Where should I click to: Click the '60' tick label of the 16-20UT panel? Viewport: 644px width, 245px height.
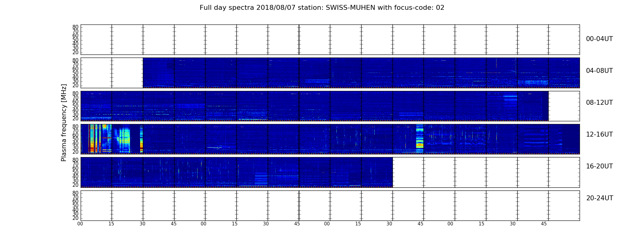75,168
